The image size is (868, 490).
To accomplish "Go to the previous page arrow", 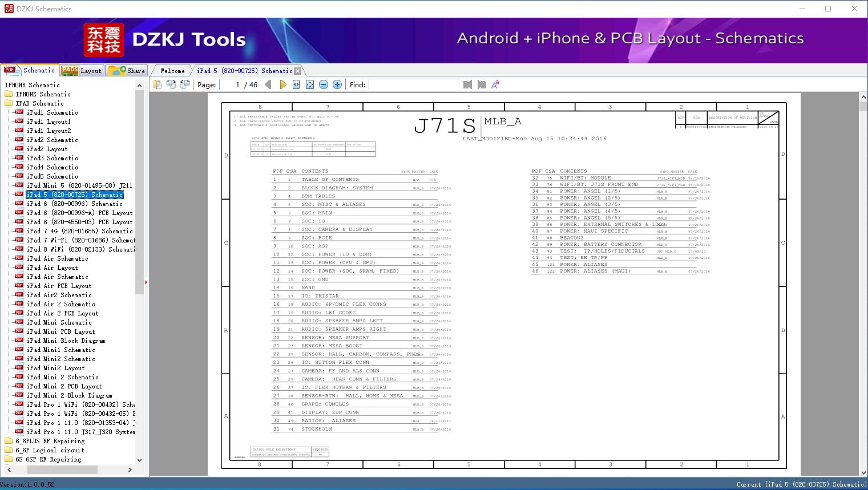I will coord(269,84).
